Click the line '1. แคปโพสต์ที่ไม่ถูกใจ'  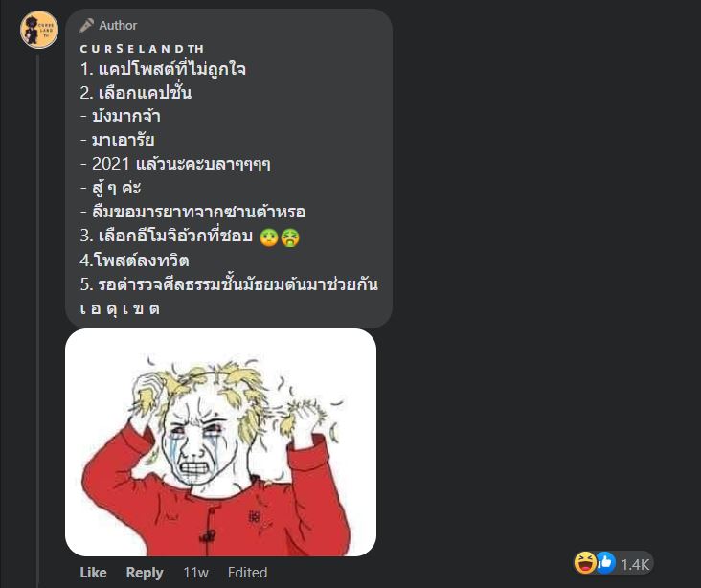coord(163,69)
